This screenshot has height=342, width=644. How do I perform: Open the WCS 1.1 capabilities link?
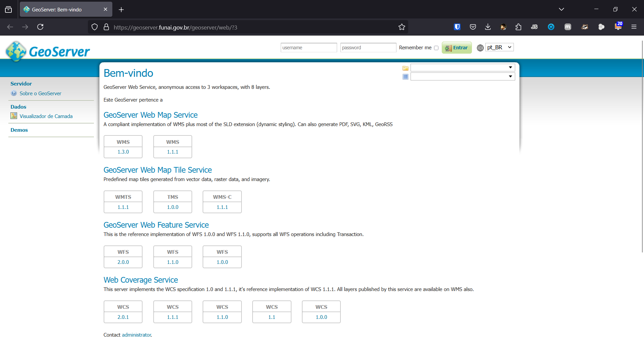[272, 317]
